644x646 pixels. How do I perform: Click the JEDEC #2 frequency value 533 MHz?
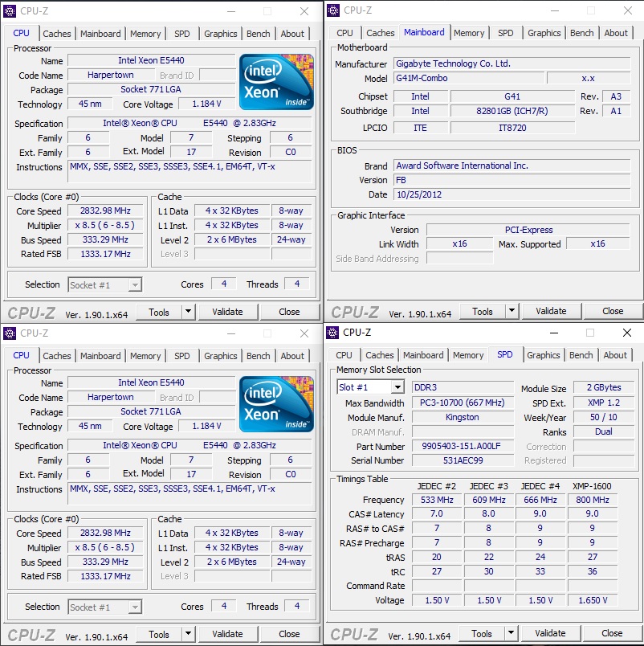point(437,500)
